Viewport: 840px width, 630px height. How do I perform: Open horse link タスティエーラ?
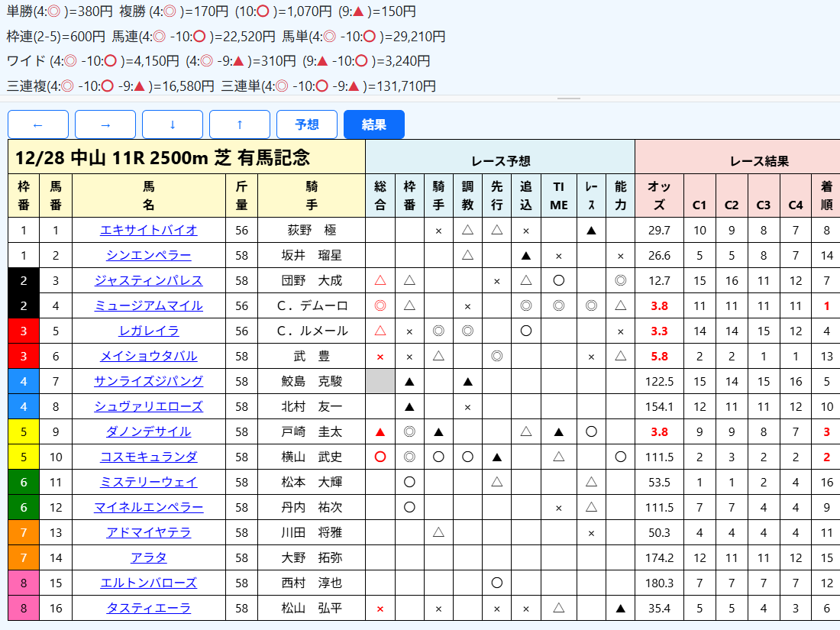(x=149, y=608)
